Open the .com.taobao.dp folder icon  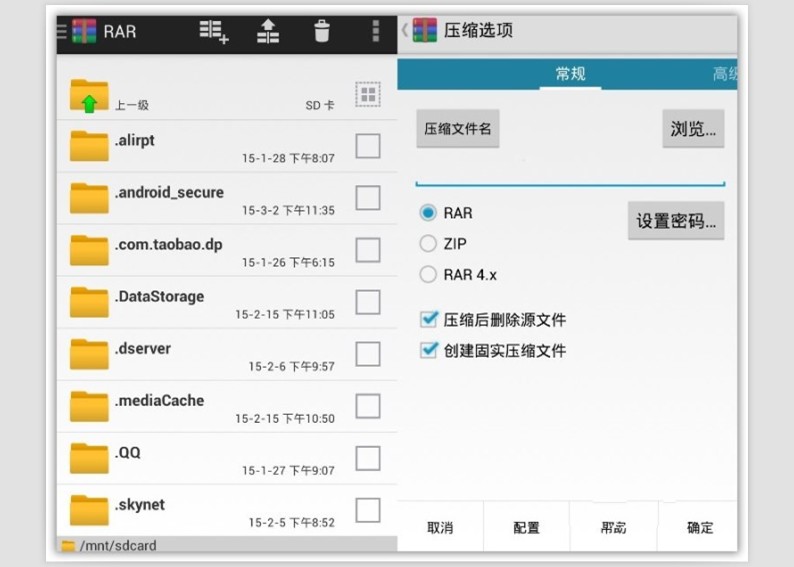pos(89,250)
